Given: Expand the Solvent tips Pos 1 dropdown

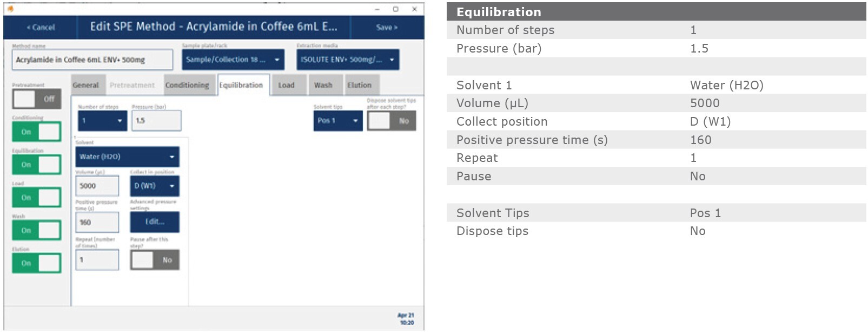Looking at the screenshot, I should point(337,121).
